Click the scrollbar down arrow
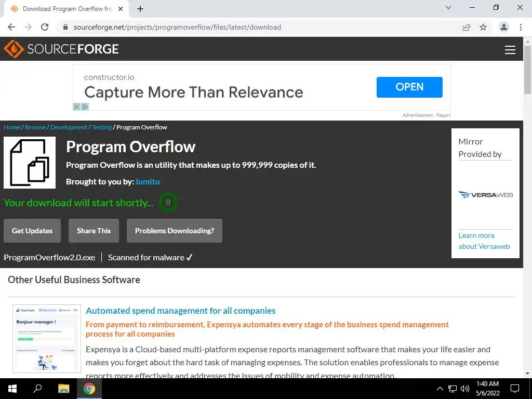532x399 pixels. [527, 374]
